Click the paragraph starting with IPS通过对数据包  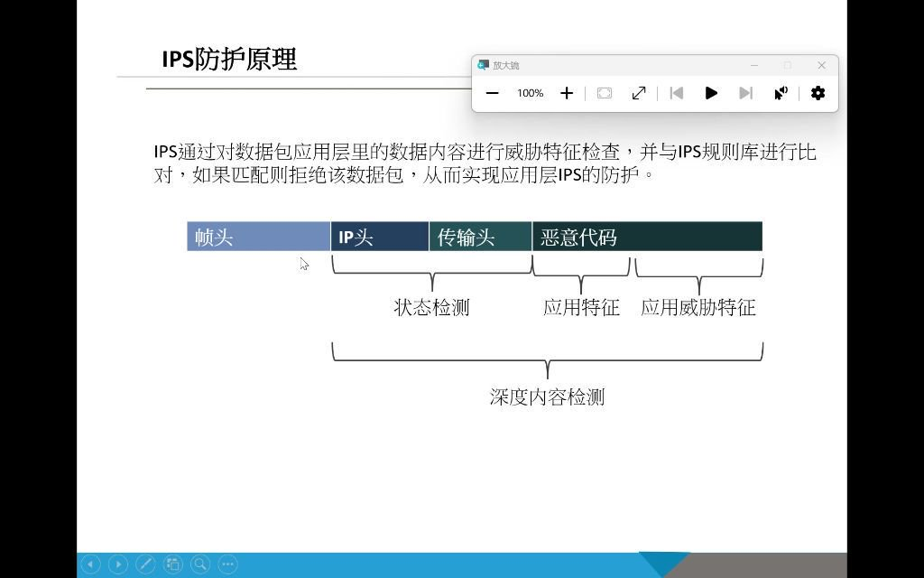pyautogui.click(x=485, y=163)
